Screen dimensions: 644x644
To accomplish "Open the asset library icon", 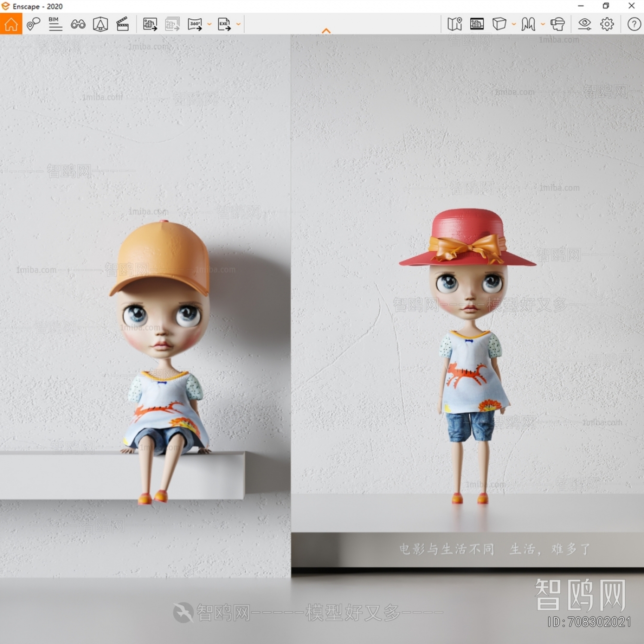I will tap(477, 24).
